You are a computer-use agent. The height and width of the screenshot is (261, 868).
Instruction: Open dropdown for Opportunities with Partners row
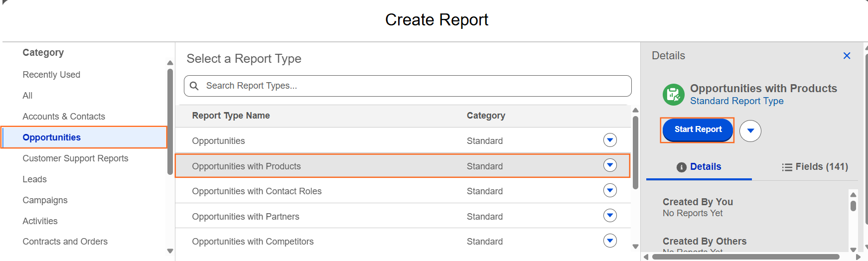click(x=610, y=216)
